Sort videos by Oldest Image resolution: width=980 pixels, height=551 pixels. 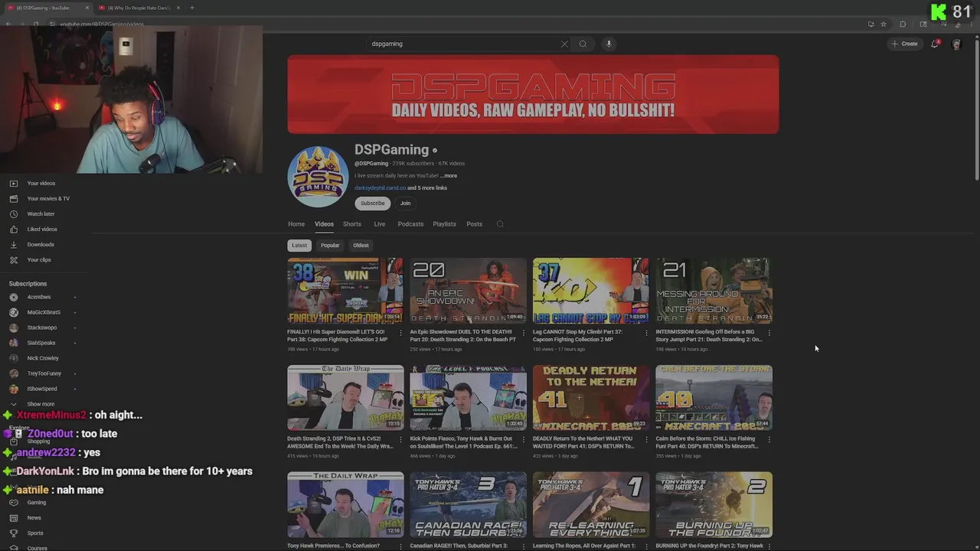(361, 246)
